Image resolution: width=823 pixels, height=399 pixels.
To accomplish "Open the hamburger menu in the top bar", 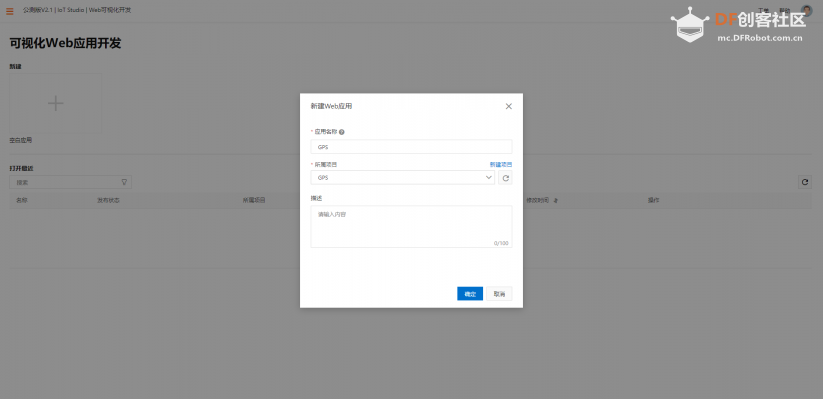I will (10, 11).
